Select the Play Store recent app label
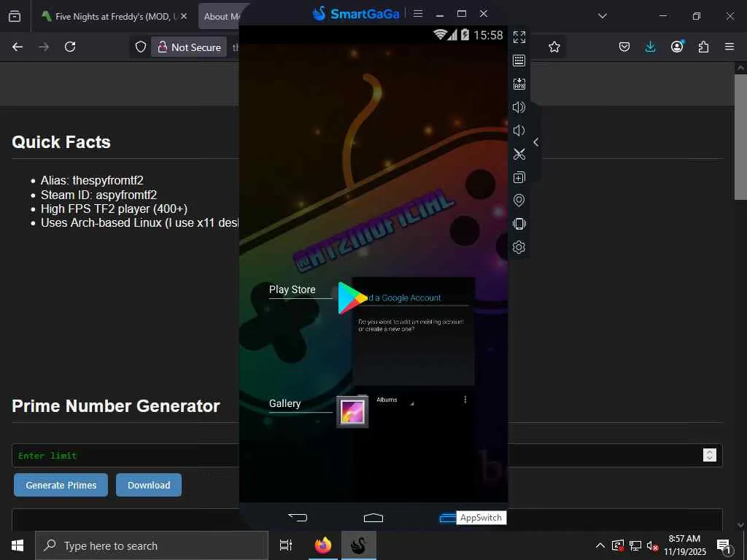Image resolution: width=747 pixels, height=560 pixels. click(292, 289)
